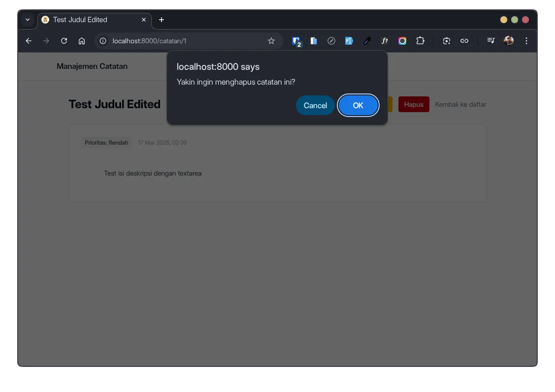Click the Instagram-style extension icon
This screenshot has width=555, height=392.
click(x=402, y=41)
